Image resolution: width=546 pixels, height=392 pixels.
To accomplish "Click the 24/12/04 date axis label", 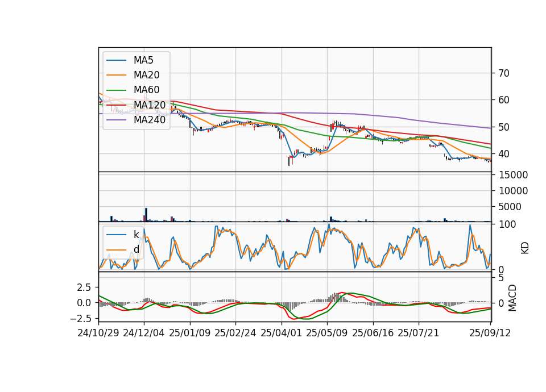I will pos(144,333).
